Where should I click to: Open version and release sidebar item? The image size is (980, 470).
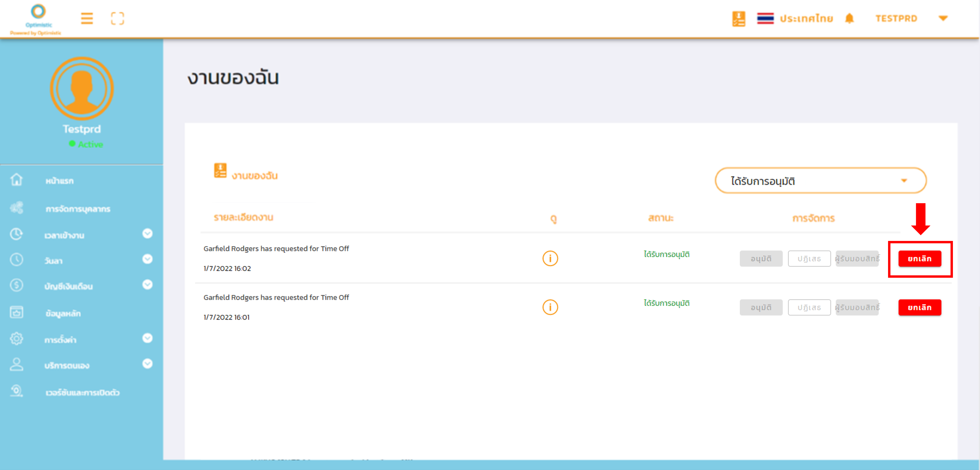(x=82, y=392)
